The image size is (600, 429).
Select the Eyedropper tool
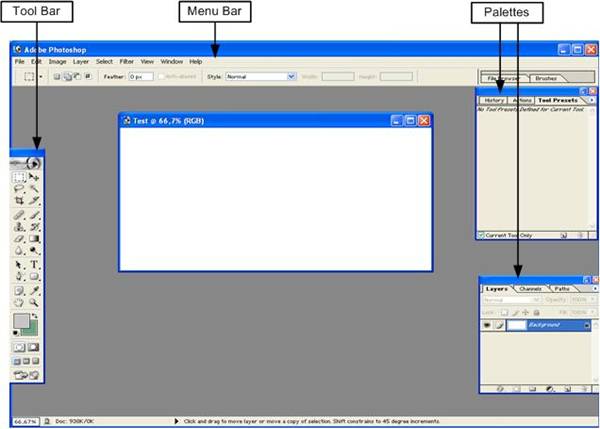coord(34,289)
